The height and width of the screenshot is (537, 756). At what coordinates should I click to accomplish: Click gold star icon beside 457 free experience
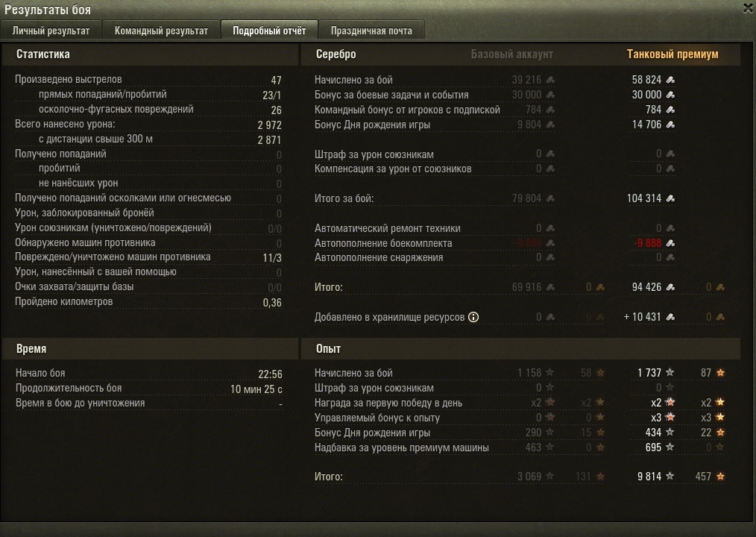(720, 476)
